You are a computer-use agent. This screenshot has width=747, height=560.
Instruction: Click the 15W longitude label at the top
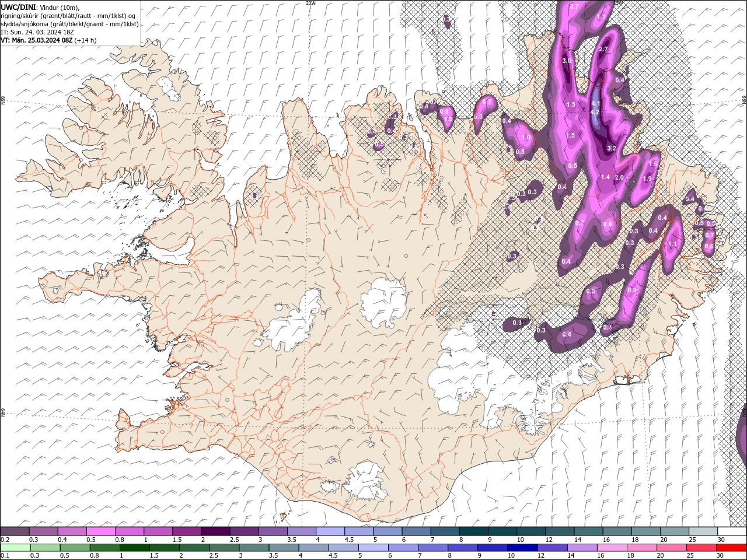[x=619, y=2]
